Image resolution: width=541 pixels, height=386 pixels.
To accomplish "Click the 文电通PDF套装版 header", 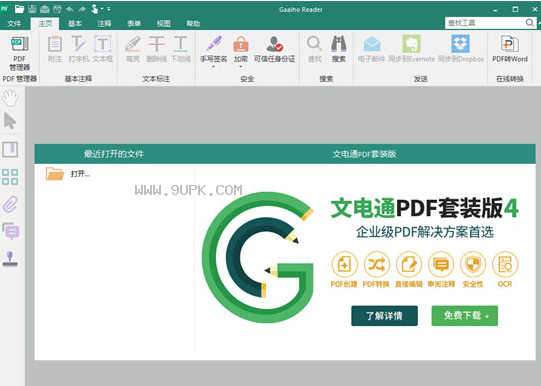I will (364, 154).
